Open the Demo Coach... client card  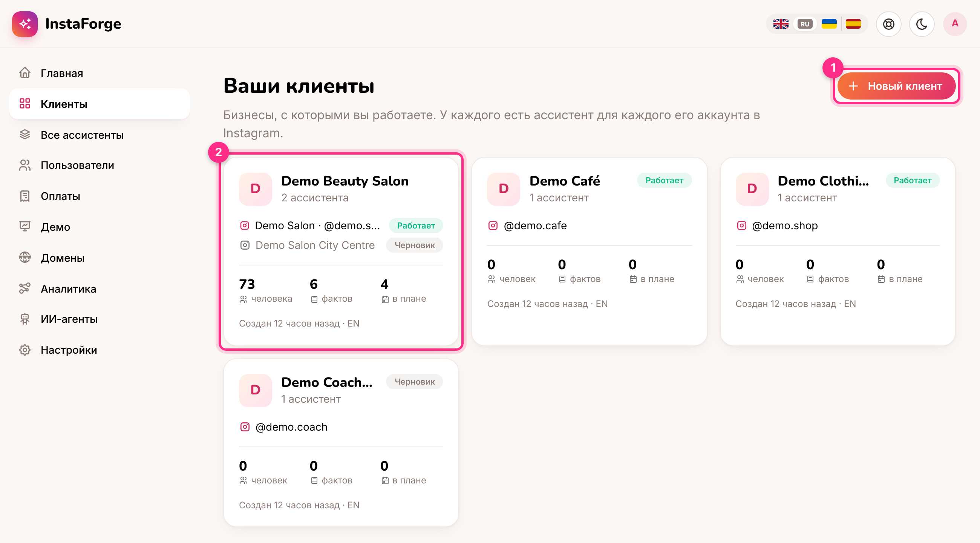pos(341,443)
